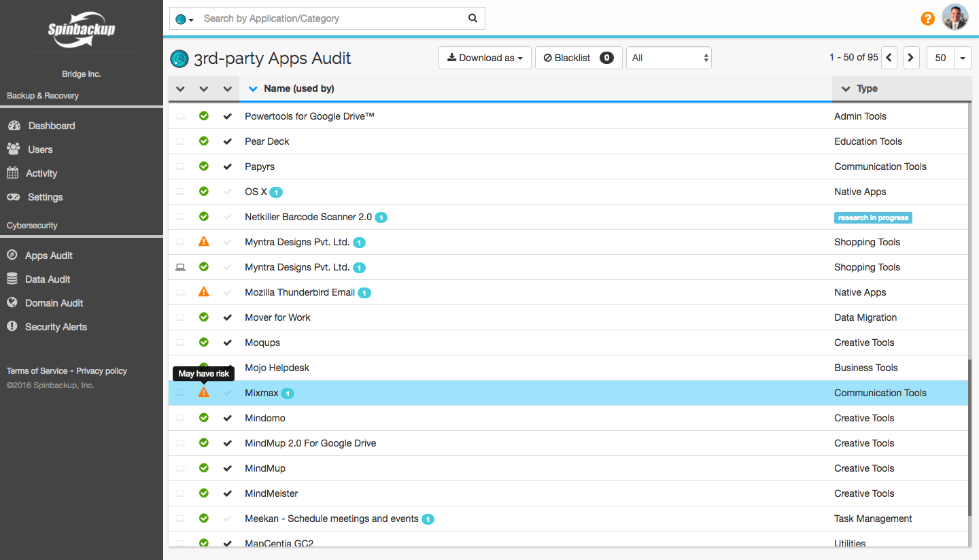This screenshot has width=979, height=560.
Task: Open the Privacy policy link
Action: click(x=102, y=371)
